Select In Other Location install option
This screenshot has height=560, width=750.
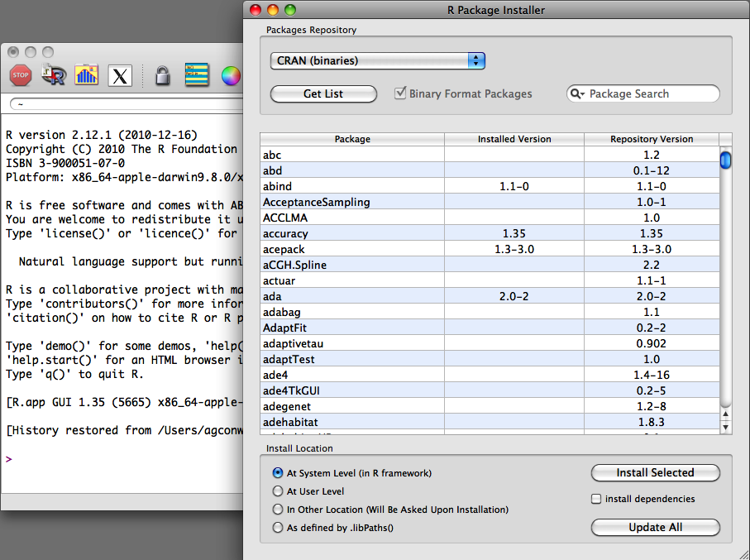[x=278, y=510]
